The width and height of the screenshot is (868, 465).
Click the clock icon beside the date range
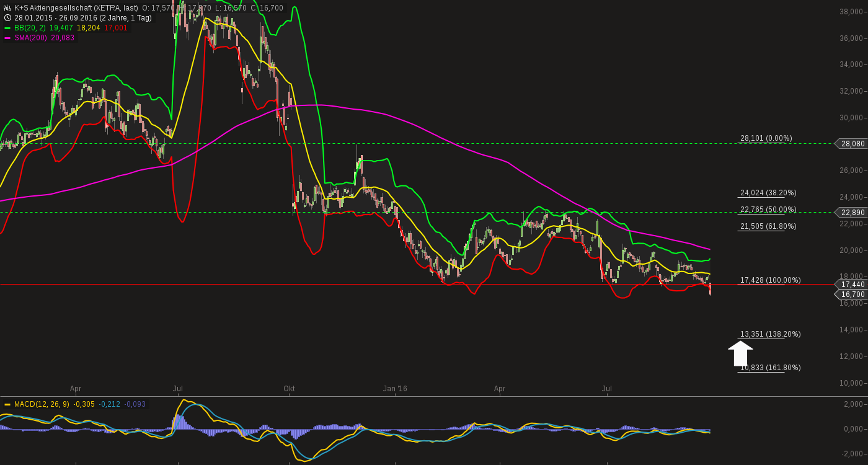coord(7,18)
